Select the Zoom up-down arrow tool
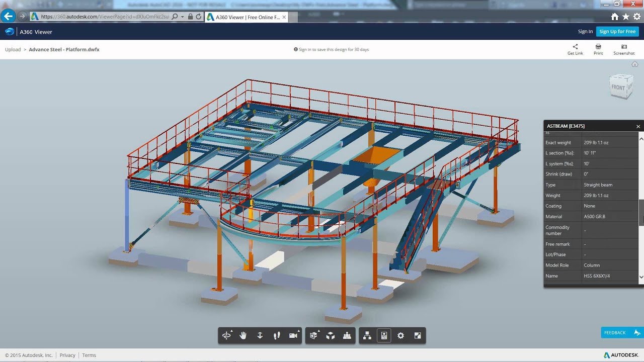This screenshot has height=362, width=644. 260,335
